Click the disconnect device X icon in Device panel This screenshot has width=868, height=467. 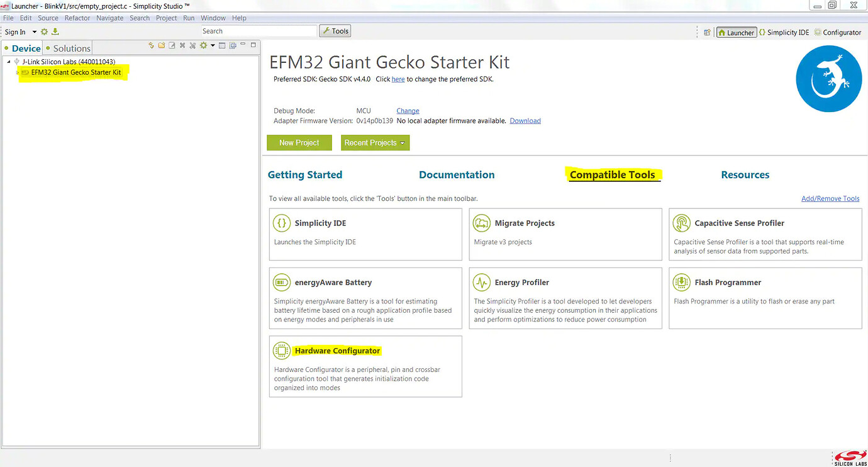click(182, 45)
